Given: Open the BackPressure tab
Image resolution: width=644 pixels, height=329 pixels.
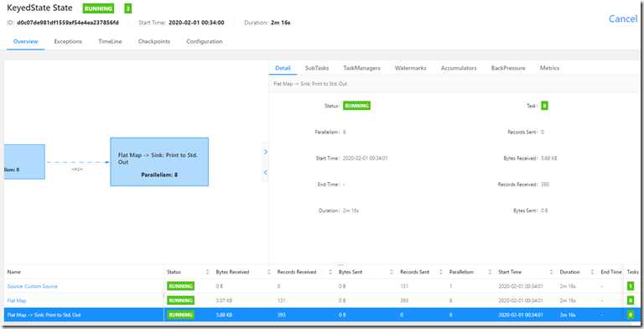Looking at the screenshot, I should [508, 68].
